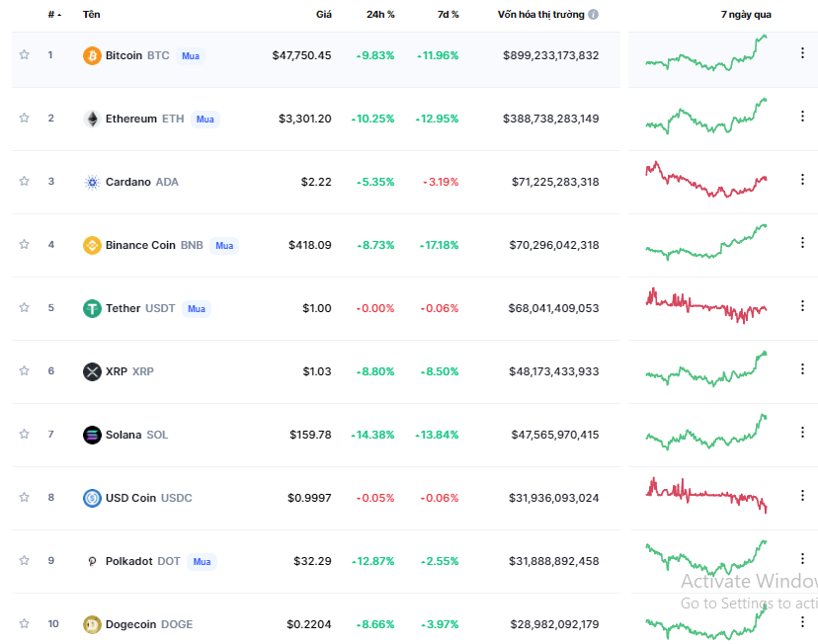Click the Polkadot logo icon
Viewport: 818px width, 644px height.
point(92,561)
